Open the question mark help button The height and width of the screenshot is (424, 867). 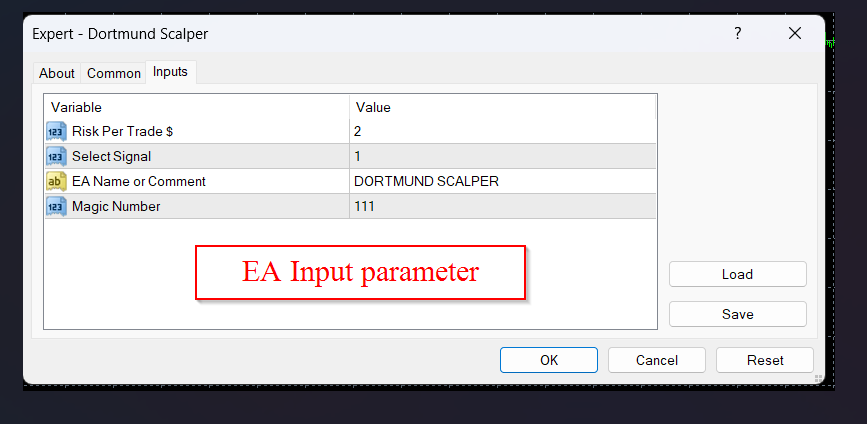738,34
